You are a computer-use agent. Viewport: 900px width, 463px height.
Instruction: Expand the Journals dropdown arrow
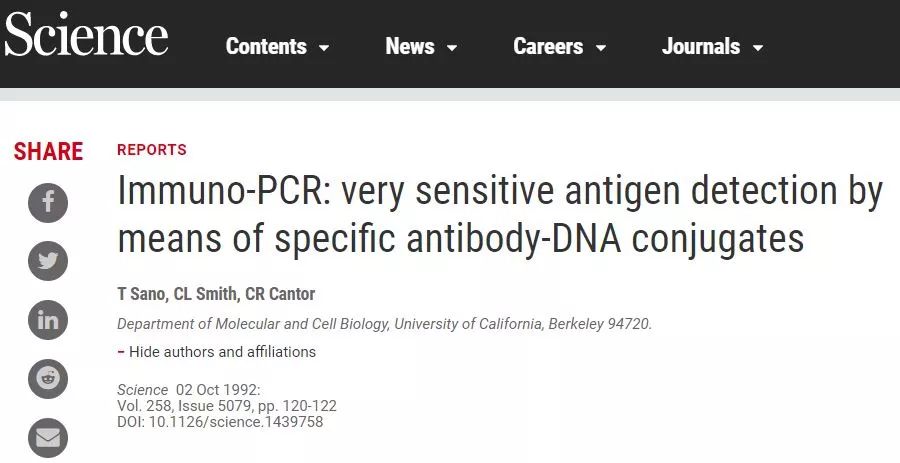pos(758,48)
